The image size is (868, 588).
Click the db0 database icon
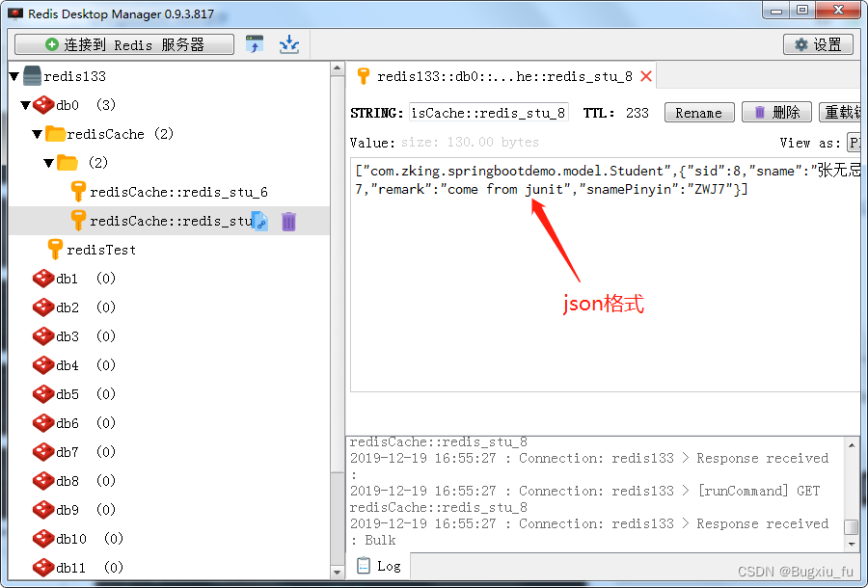(x=43, y=105)
